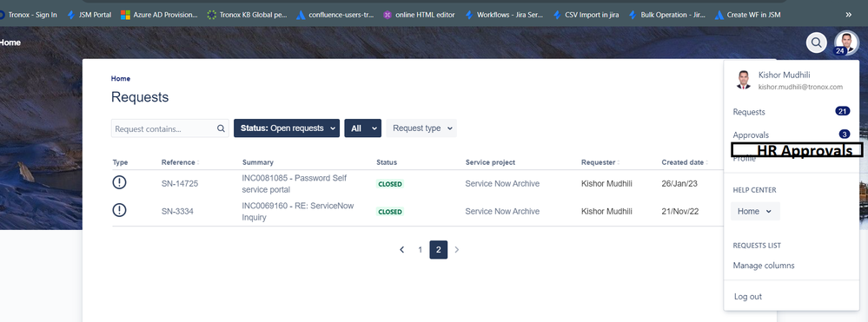The width and height of the screenshot is (868, 322).
Task: Open Profile in the profile menu
Action: 744,159
